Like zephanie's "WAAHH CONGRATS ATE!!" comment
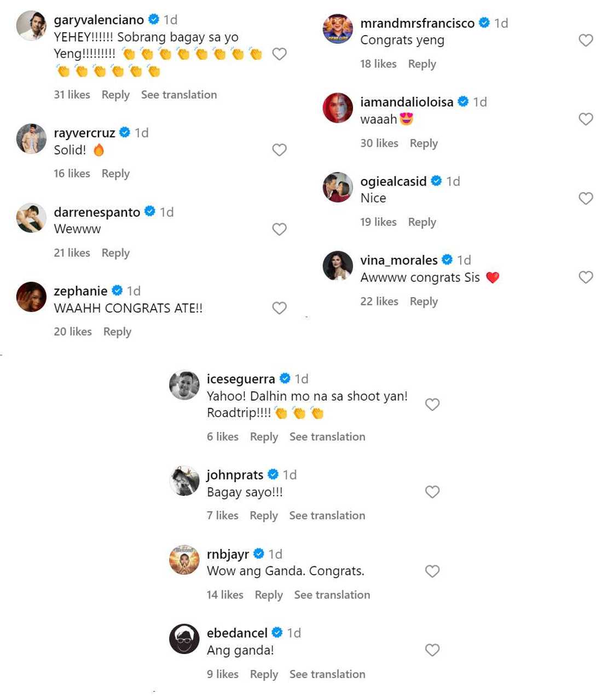Screen dimensions: 613x700 point(279,308)
